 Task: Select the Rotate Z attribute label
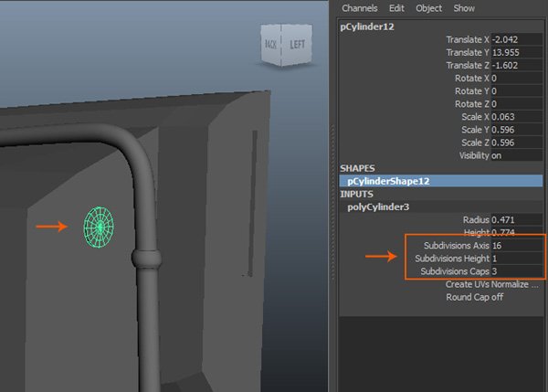click(472, 104)
